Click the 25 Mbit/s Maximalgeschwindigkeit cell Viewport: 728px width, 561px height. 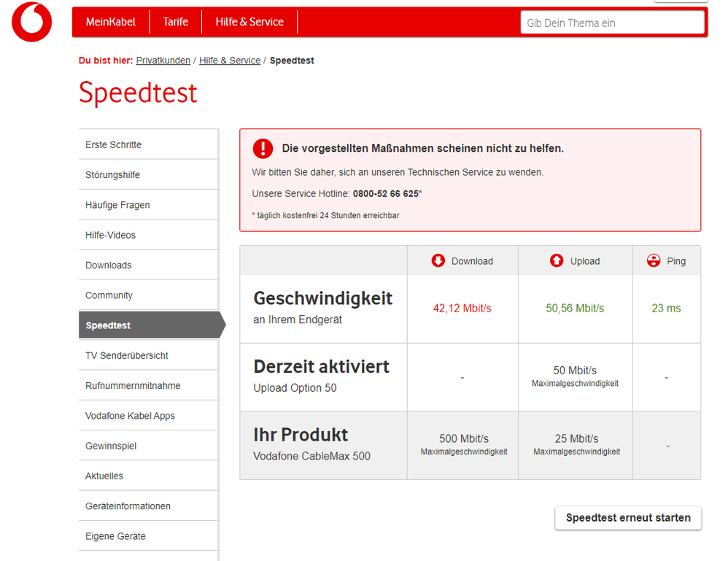point(577,444)
